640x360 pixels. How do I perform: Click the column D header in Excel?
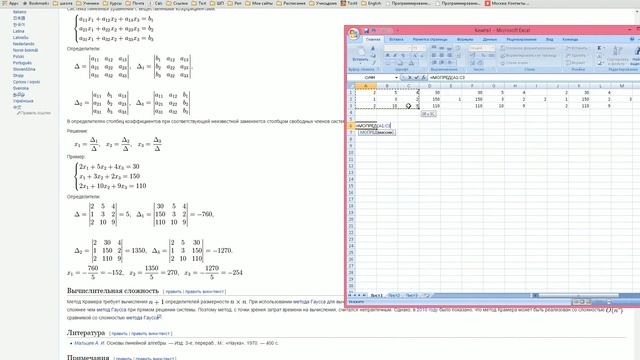pyautogui.click(x=429, y=86)
